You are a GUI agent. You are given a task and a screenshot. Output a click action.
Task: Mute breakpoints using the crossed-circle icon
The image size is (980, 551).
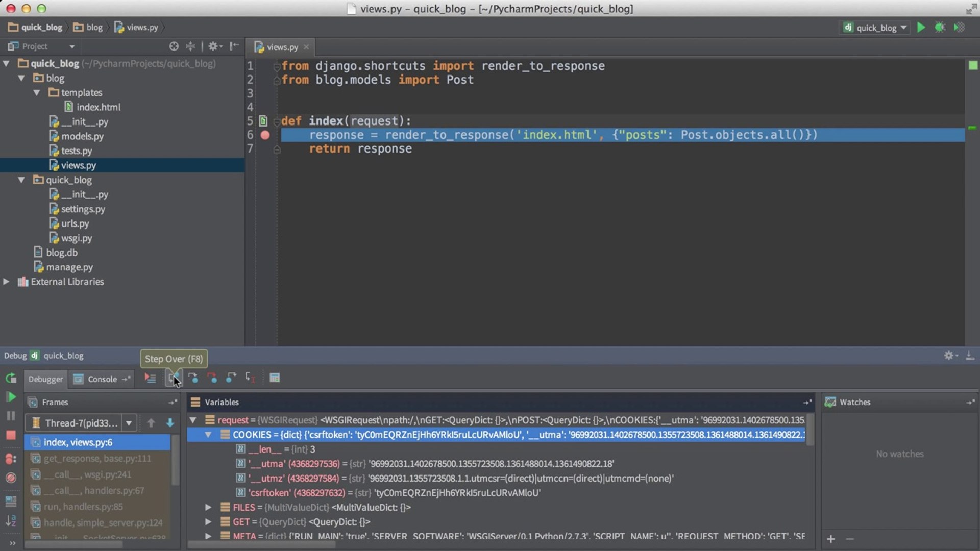[11, 478]
